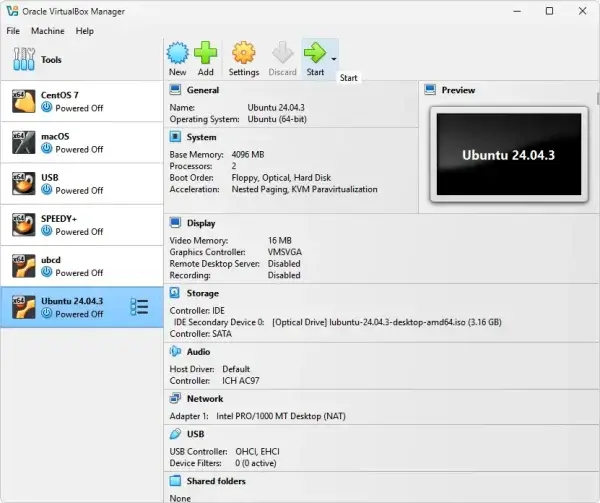Viewport: 600px width, 503px height.
Task: Open Settings via the gear icon
Action: pos(244,53)
